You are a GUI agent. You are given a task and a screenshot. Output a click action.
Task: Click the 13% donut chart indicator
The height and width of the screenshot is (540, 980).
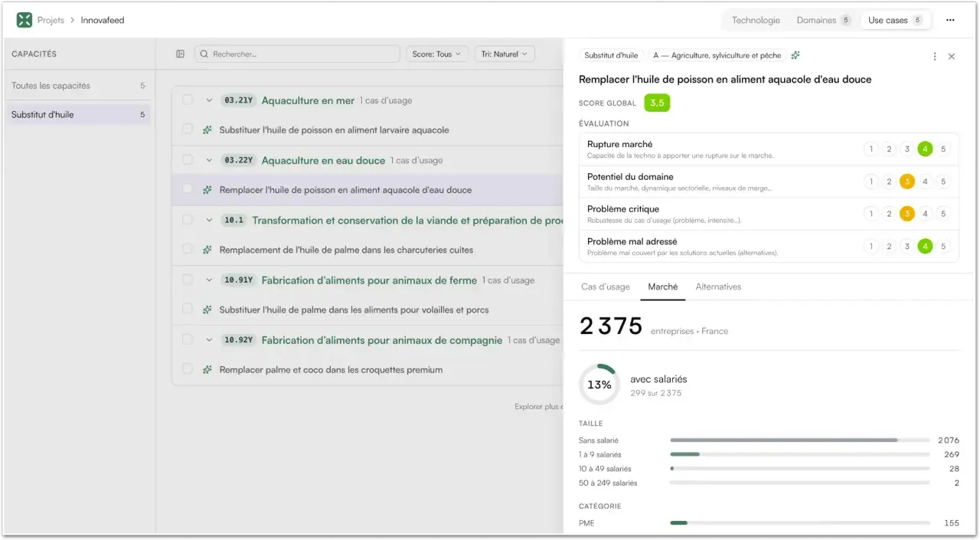pos(599,385)
